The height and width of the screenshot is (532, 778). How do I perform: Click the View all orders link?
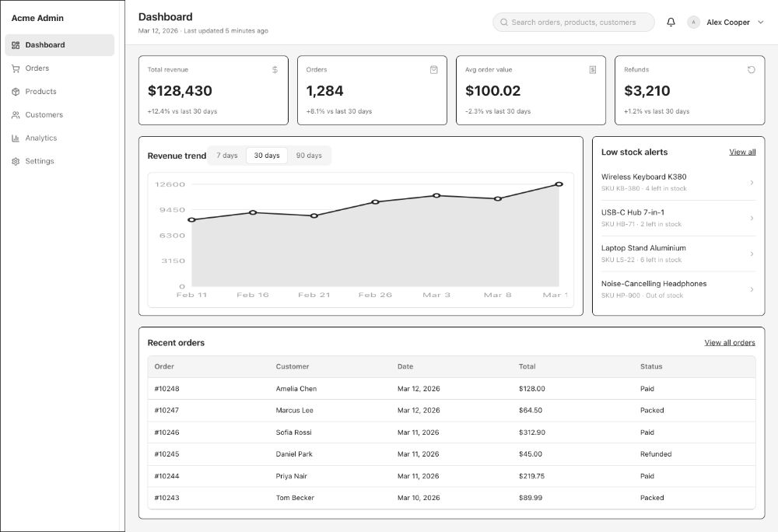coord(730,342)
